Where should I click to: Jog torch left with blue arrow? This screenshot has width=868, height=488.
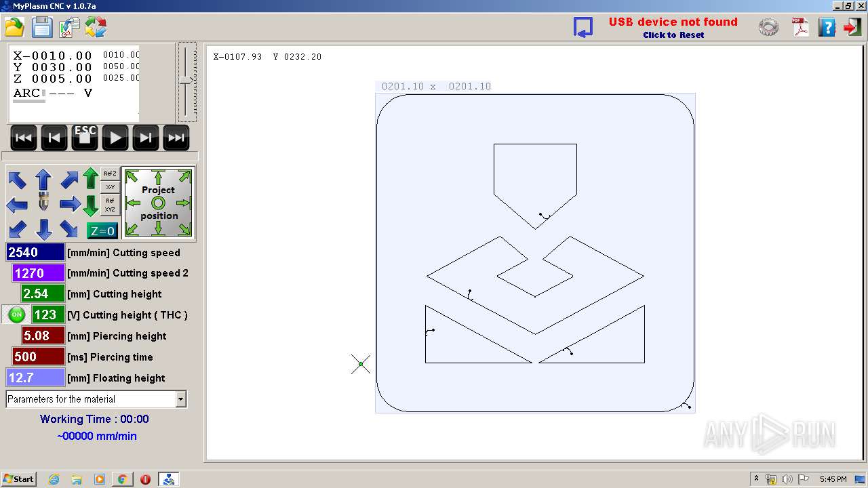[17, 204]
